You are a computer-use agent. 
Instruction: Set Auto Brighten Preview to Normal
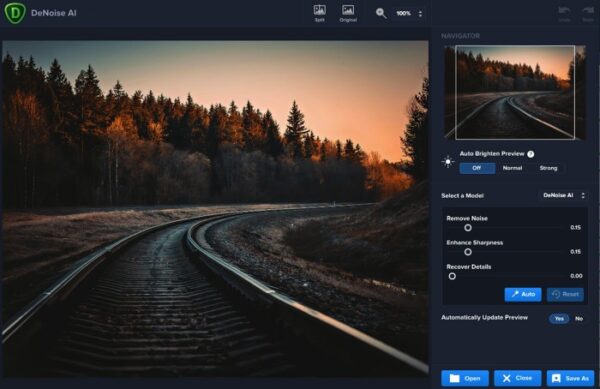(512, 168)
